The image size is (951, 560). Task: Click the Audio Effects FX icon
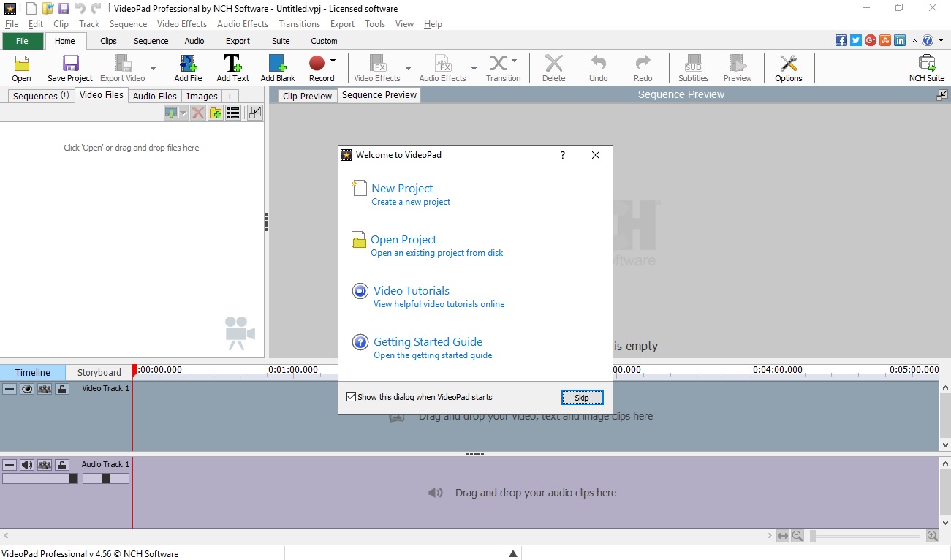[443, 64]
